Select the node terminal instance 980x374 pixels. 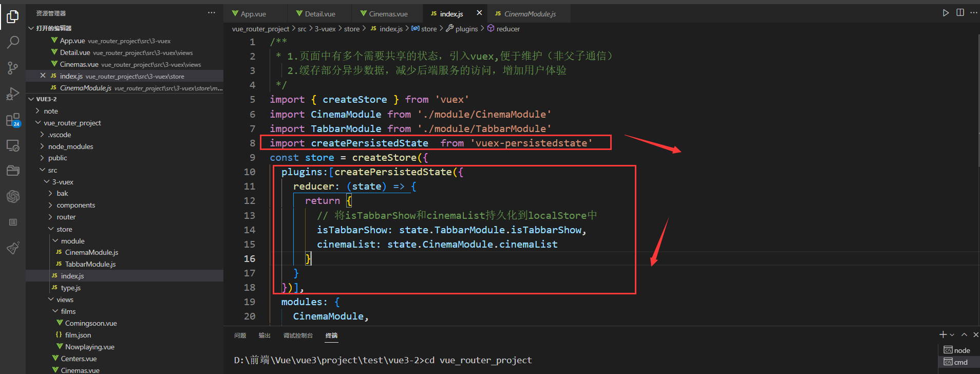pos(958,350)
